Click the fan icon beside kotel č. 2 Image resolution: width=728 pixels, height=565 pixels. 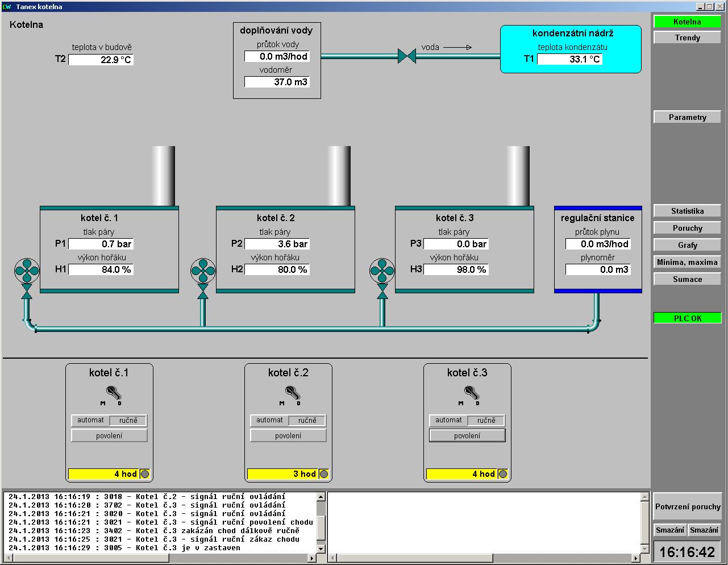click(203, 271)
